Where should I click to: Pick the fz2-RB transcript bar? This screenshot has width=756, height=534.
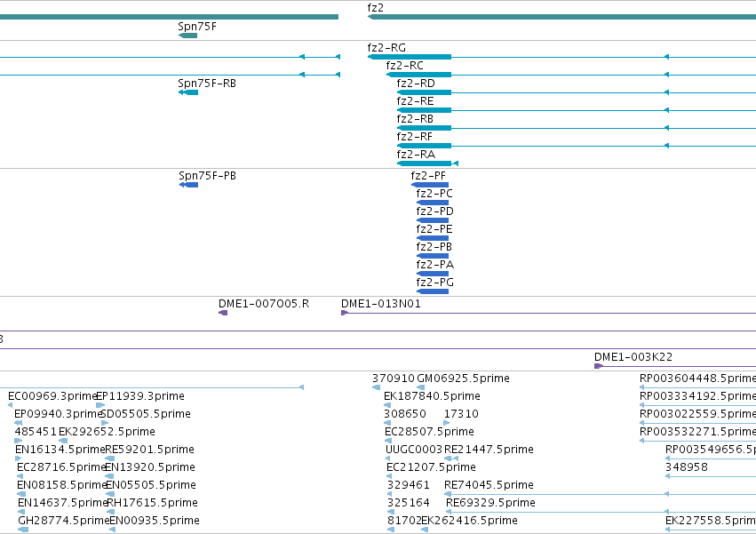(x=577, y=128)
